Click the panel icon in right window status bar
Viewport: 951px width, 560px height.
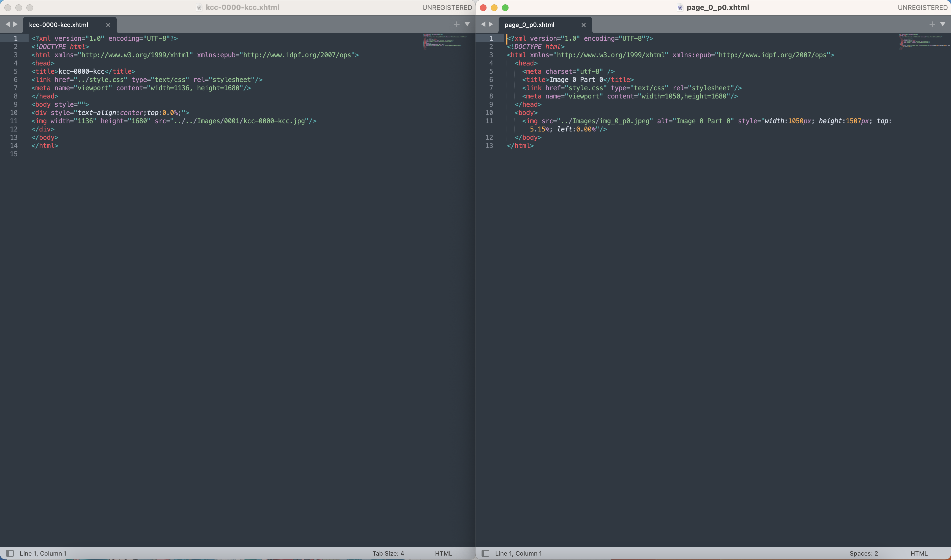point(485,553)
